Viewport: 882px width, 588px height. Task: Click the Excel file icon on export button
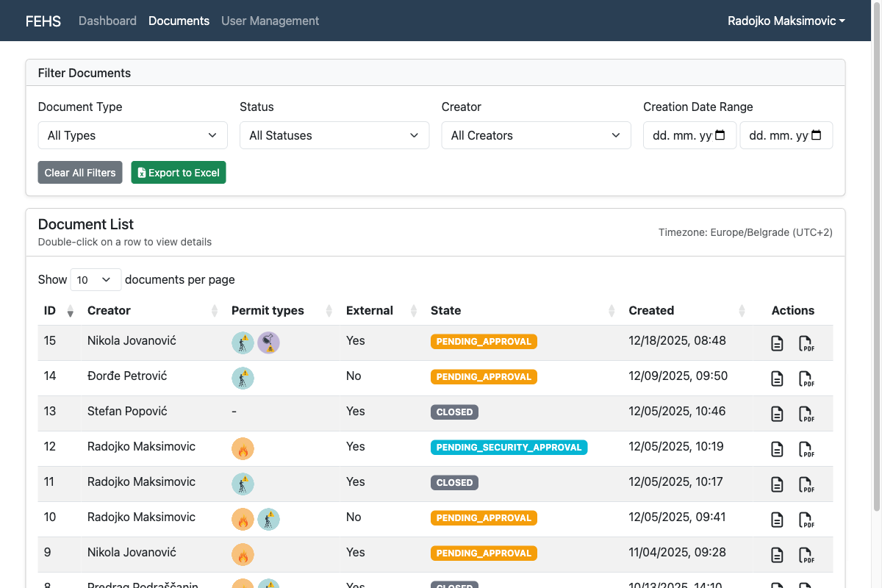point(140,172)
